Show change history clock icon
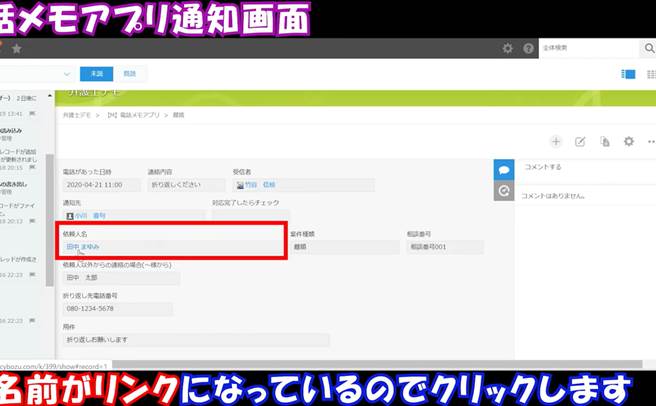The image size is (656, 406). click(504, 191)
